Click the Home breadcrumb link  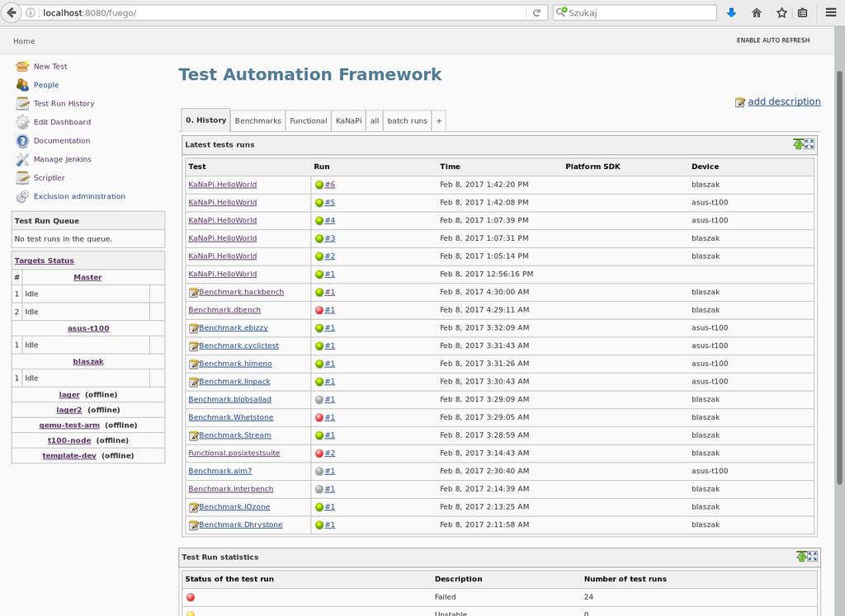click(24, 41)
